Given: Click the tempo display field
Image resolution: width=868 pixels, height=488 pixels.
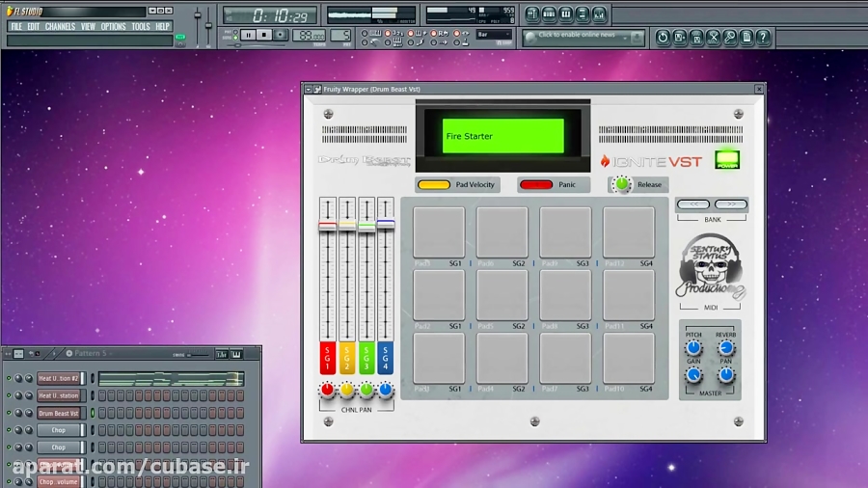Looking at the screenshot, I should (309, 35).
